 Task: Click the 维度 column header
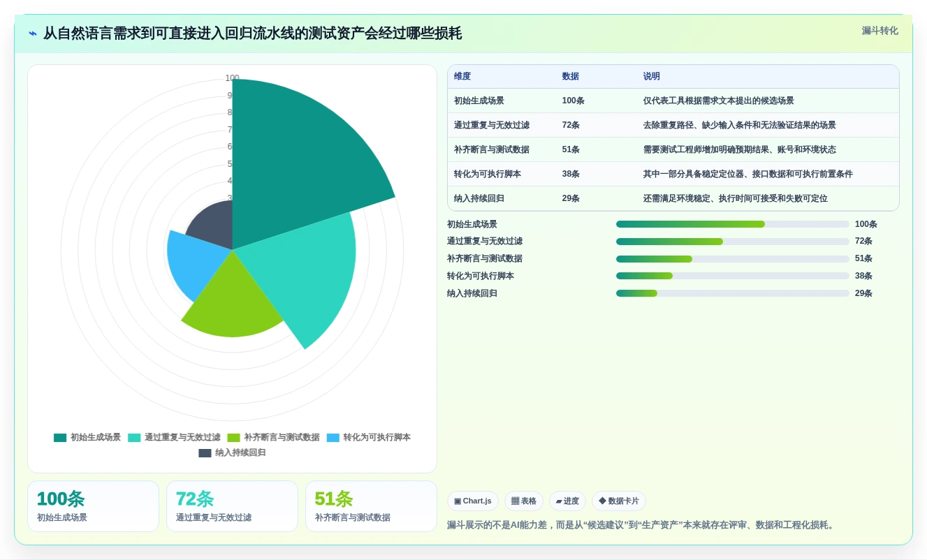[462, 77]
